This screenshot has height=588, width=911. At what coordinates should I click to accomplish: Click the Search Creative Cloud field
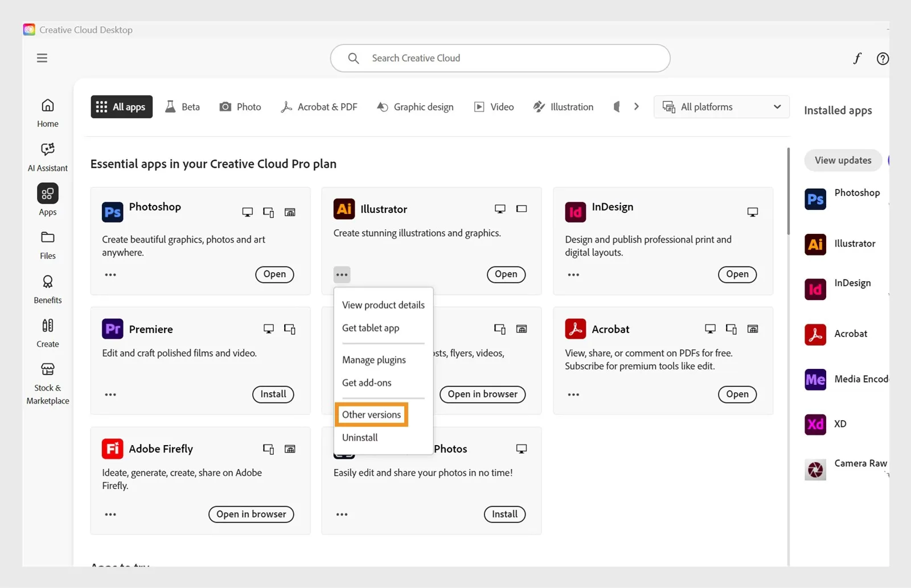500,58
